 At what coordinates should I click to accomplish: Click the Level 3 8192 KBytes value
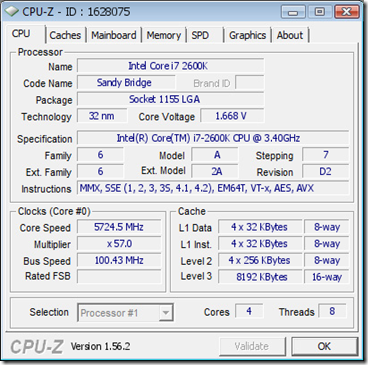260,277
